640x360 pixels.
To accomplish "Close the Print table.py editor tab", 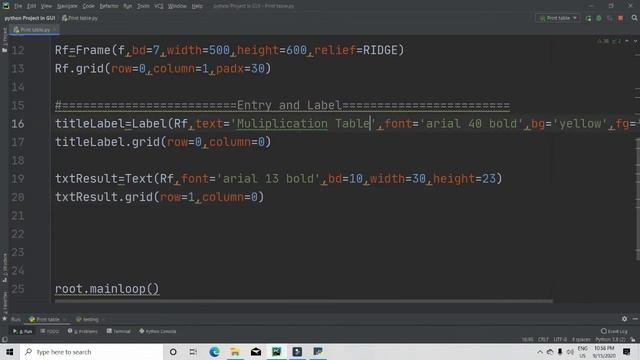I will coord(55,30).
